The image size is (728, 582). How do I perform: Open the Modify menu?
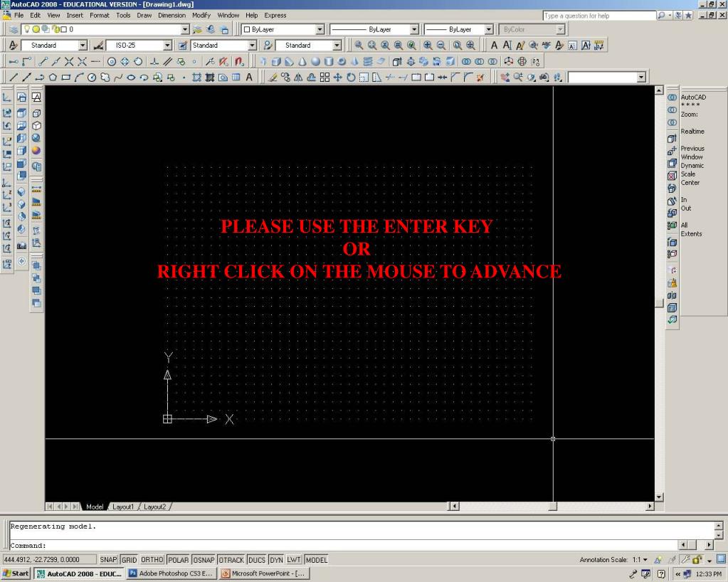201,16
